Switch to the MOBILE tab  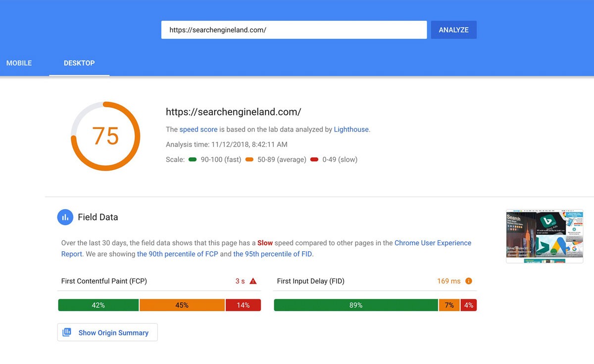coord(19,63)
